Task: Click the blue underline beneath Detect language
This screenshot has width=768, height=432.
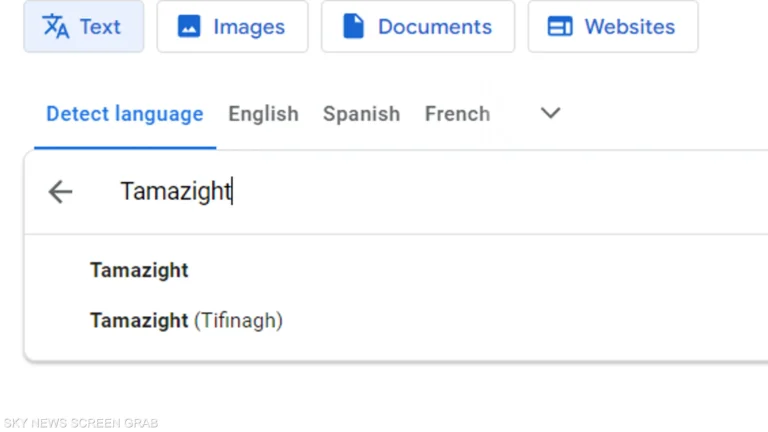Action: point(124,148)
